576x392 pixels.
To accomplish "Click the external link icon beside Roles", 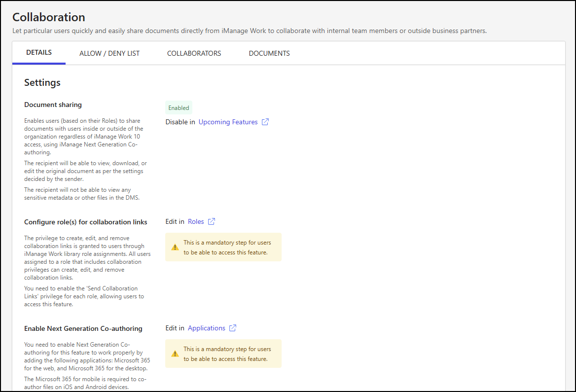I will coord(212,221).
